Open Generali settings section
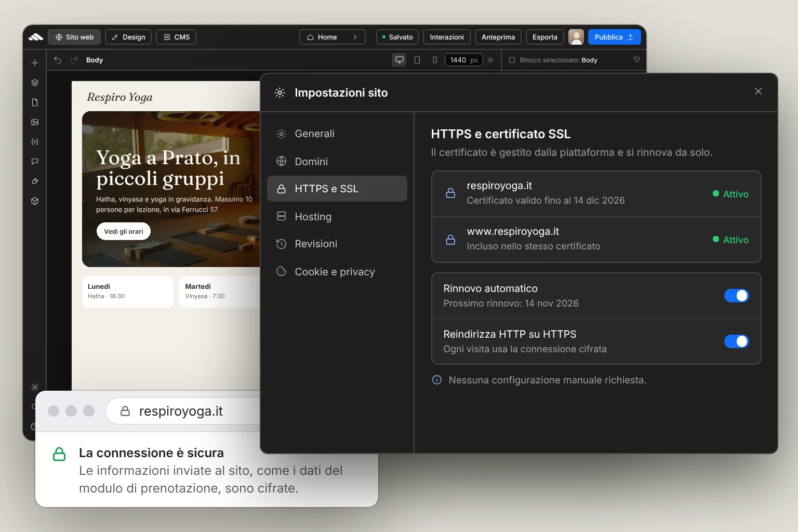Viewport: 798px width, 532px height. pos(337,134)
